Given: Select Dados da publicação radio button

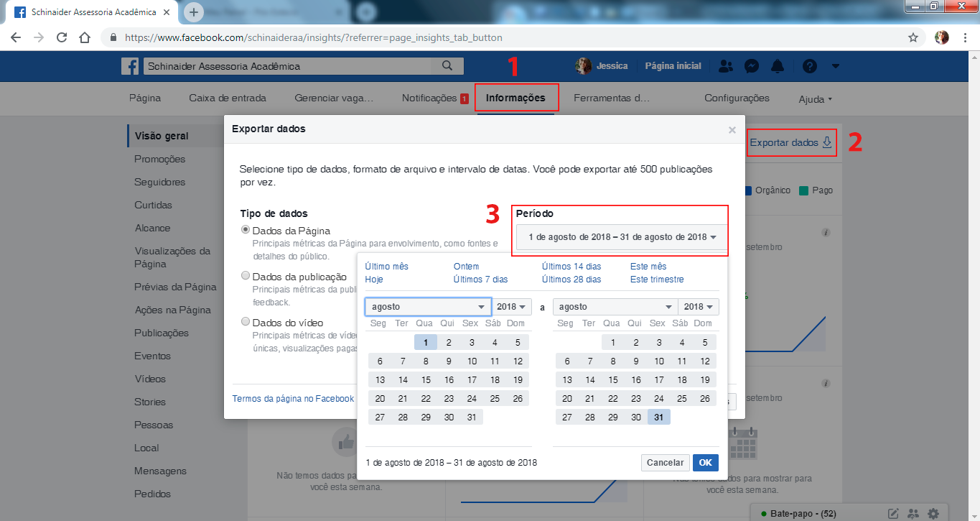Looking at the screenshot, I should 246,275.
